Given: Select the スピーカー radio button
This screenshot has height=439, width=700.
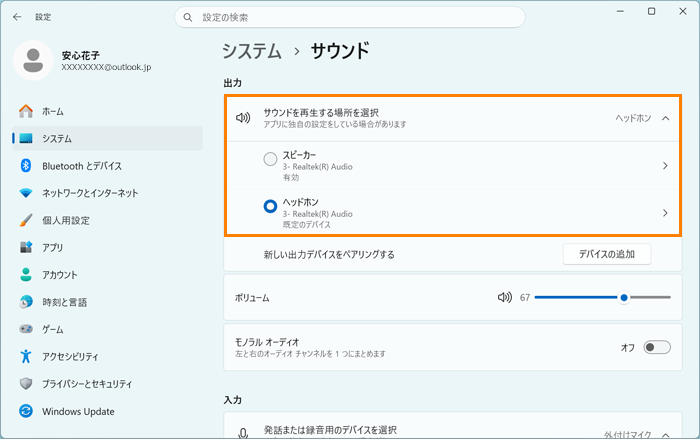Looking at the screenshot, I should click(270, 159).
